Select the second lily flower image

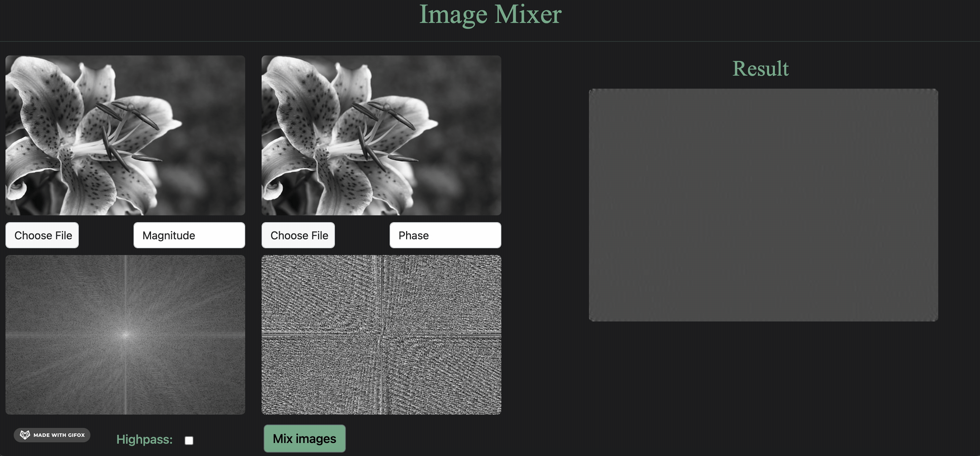381,135
